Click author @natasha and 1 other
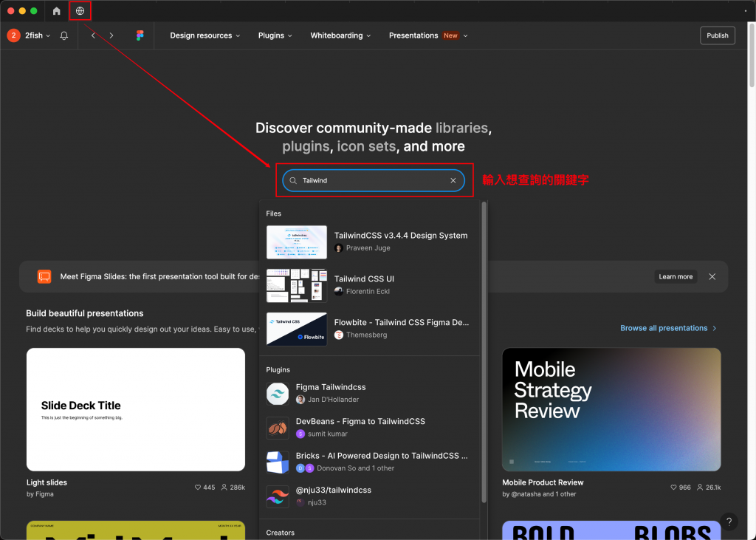This screenshot has height=540, width=756. tap(539, 494)
